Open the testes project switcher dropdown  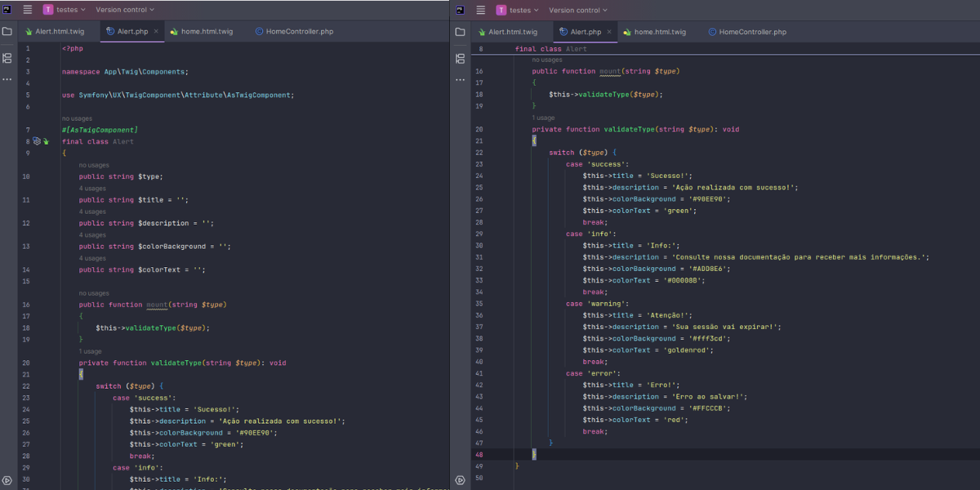coord(67,10)
